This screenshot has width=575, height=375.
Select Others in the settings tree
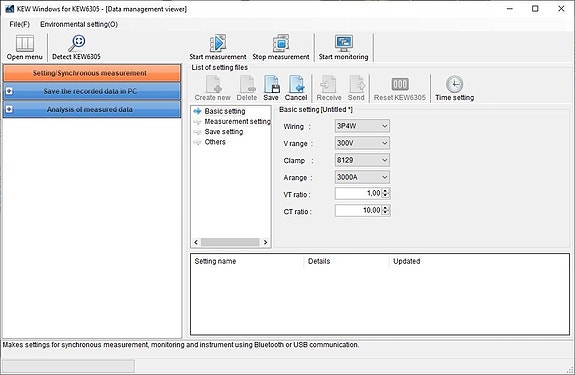(215, 142)
